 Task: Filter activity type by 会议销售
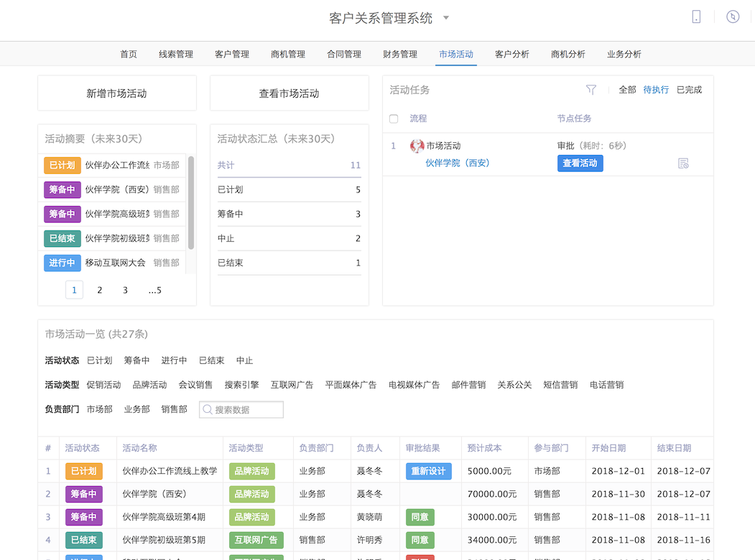(x=195, y=385)
